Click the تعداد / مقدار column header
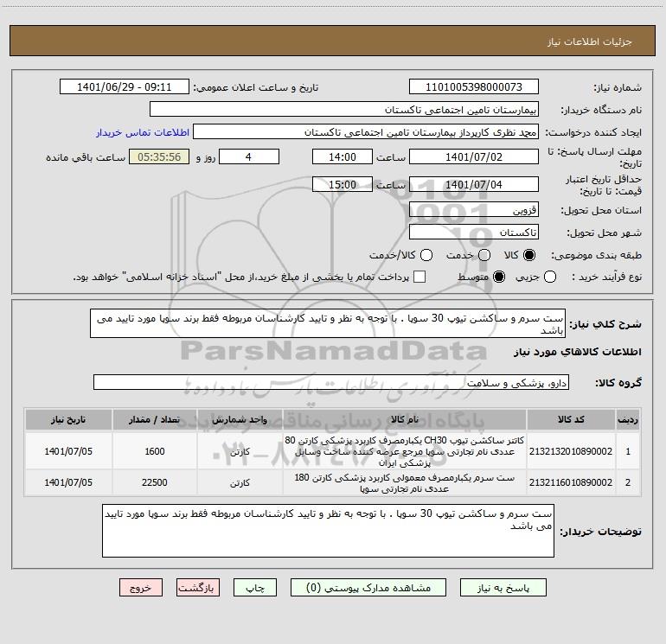 pyautogui.click(x=154, y=419)
